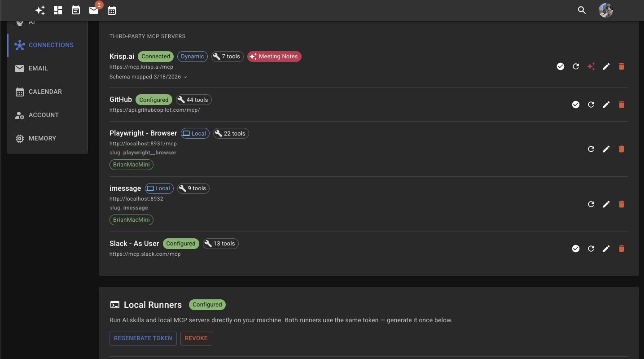Click the Configured chip next to Slack - As User

pyautogui.click(x=181, y=244)
